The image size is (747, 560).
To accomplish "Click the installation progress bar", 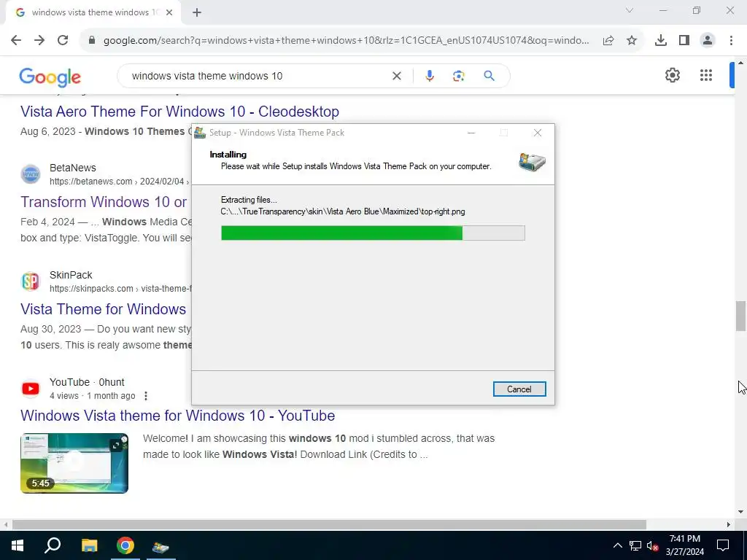I will click(373, 233).
